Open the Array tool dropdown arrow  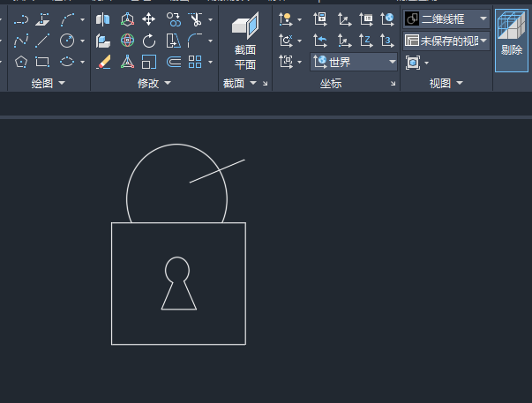click(210, 62)
